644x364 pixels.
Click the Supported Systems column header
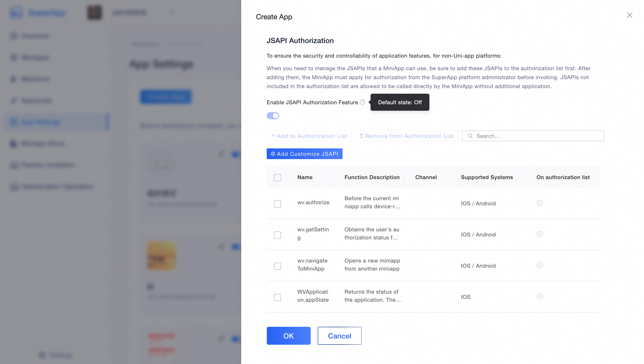click(x=487, y=177)
